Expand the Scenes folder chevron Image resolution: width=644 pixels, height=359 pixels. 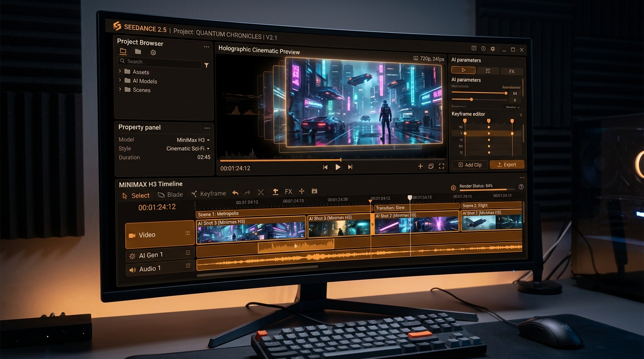point(120,89)
